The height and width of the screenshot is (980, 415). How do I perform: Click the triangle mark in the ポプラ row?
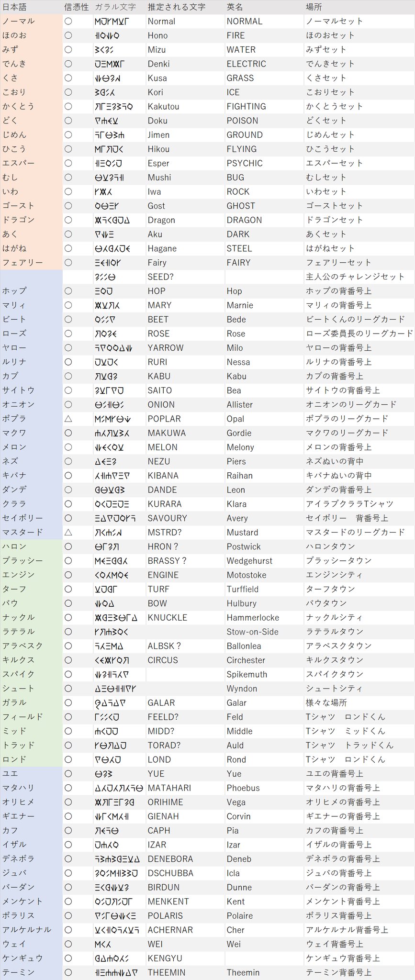tap(68, 419)
